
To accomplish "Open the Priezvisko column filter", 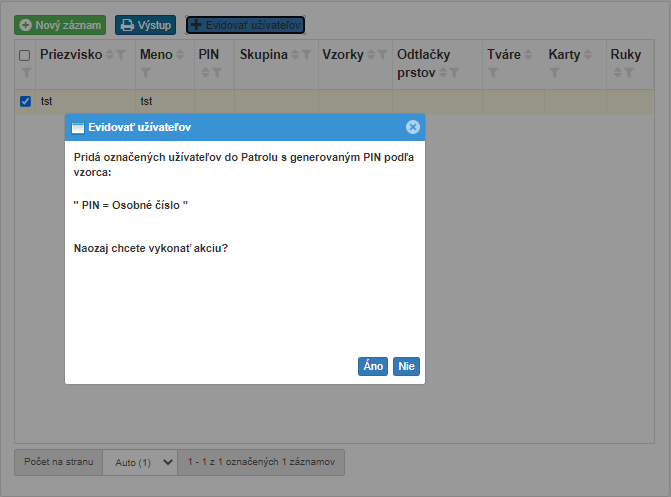I will pyautogui.click(x=121, y=54).
